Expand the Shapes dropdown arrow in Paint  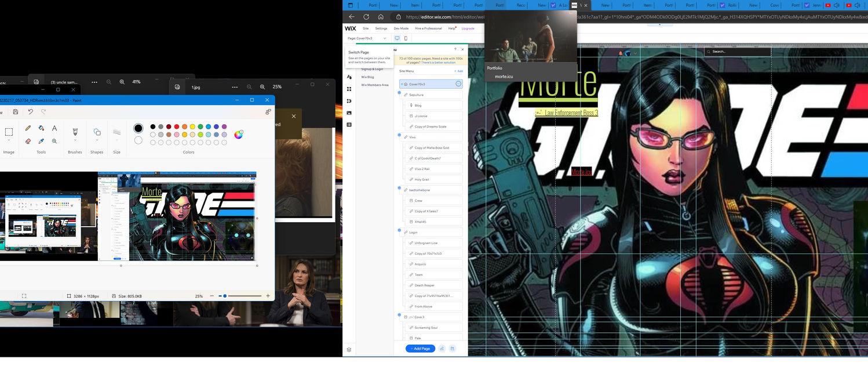pyautogui.click(x=97, y=140)
